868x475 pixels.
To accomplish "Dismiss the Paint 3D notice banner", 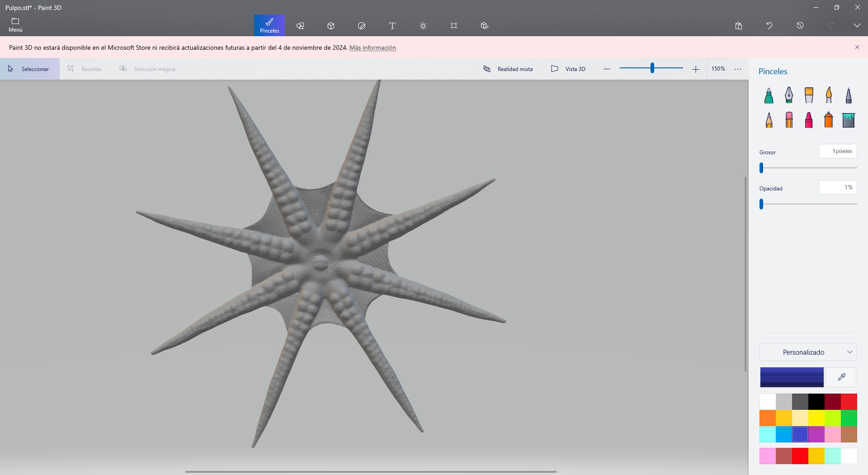I will pyautogui.click(x=857, y=47).
